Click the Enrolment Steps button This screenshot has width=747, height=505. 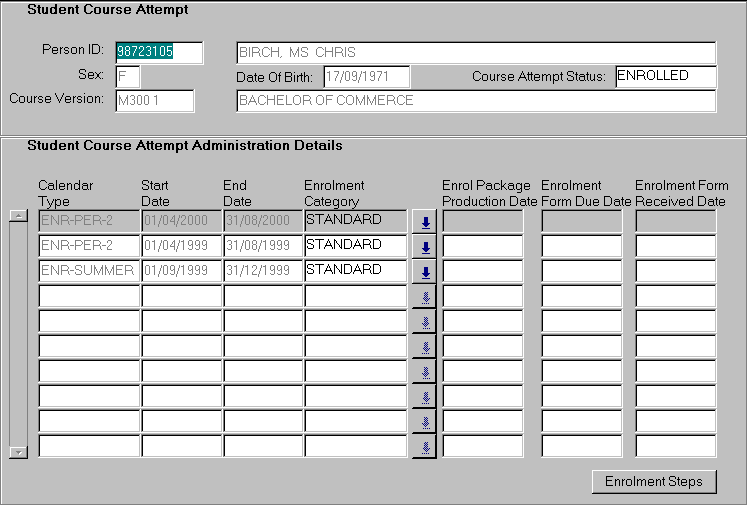click(654, 481)
